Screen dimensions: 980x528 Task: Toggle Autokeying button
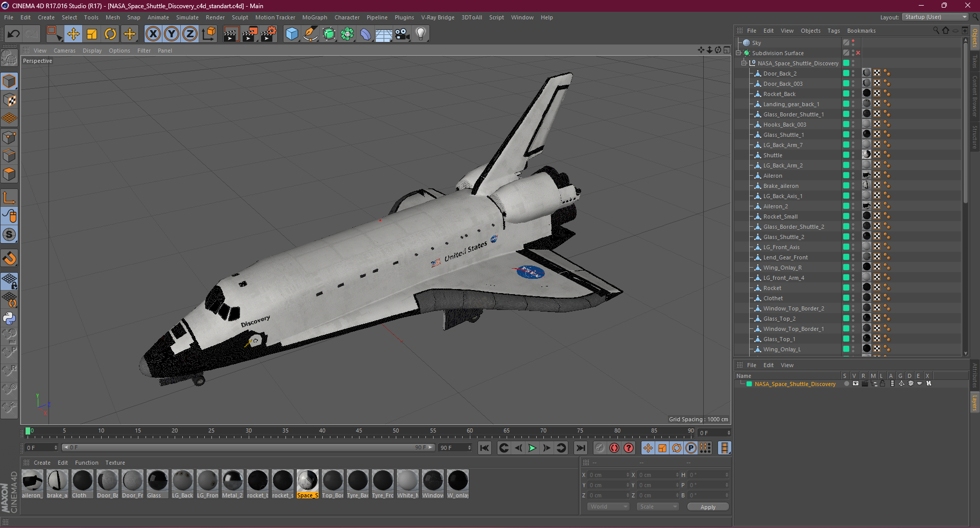pyautogui.click(x=614, y=448)
